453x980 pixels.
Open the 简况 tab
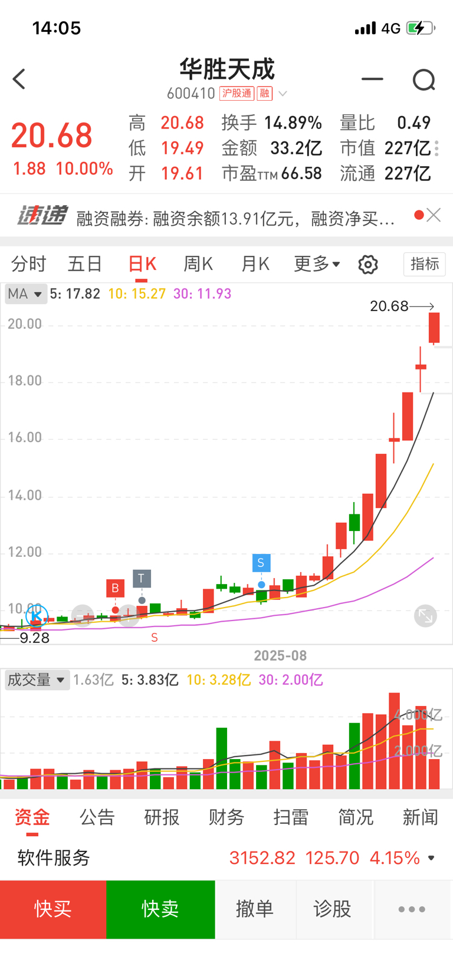(x=356, y=817)
